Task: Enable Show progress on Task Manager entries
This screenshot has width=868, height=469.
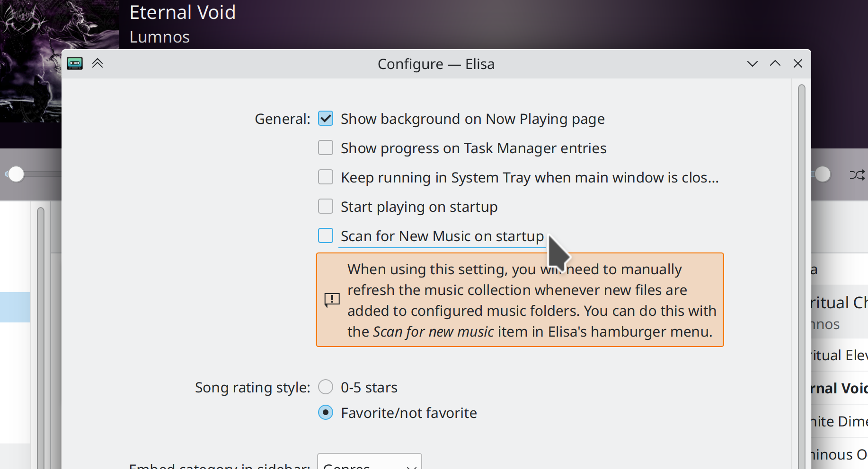Action: [326, 148]
